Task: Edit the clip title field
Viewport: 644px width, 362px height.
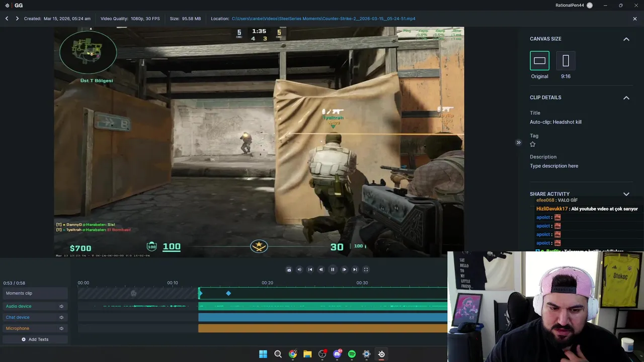Action: pyautogui.click(x=555, y=122)
